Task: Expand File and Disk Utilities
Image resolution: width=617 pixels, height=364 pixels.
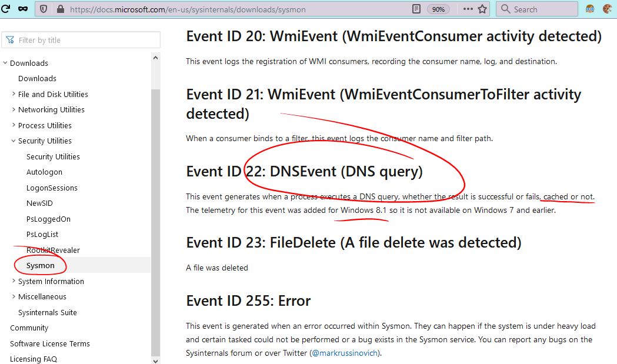Action: pyautogui.click(x=14, y=94)
